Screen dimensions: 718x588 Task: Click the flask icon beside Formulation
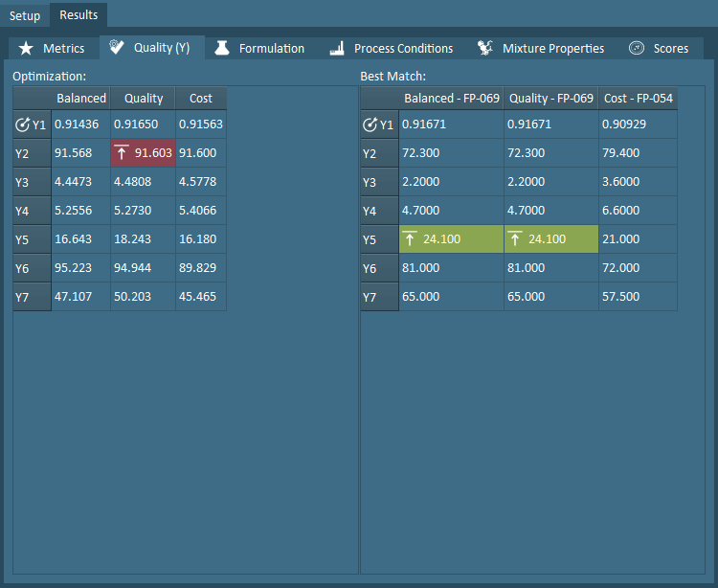coord(222,48)
